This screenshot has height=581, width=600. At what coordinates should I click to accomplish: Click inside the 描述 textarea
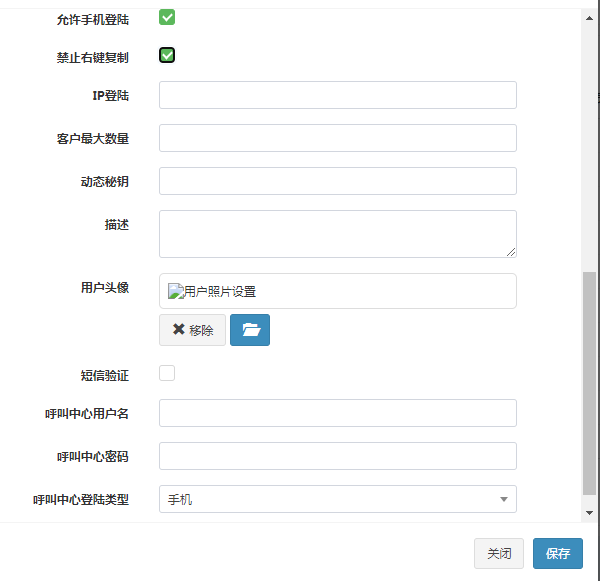pos(337,233)
